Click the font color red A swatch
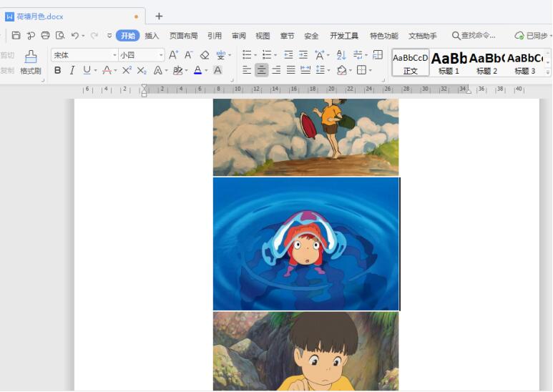553x392 pixels. (x=197, y=70)
